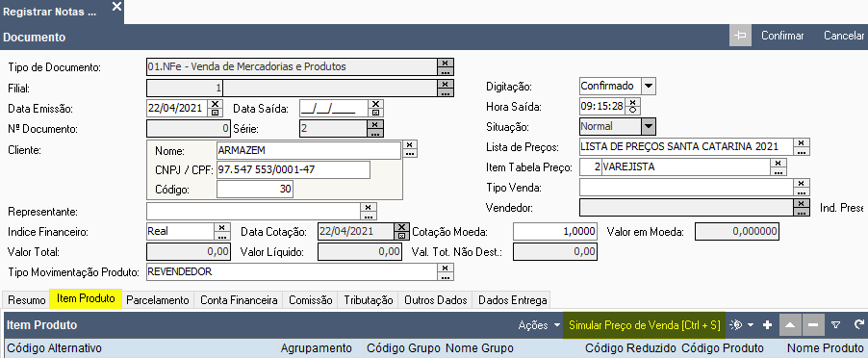
Task: Go to the Conta Financeira tab
Action: 239,300
